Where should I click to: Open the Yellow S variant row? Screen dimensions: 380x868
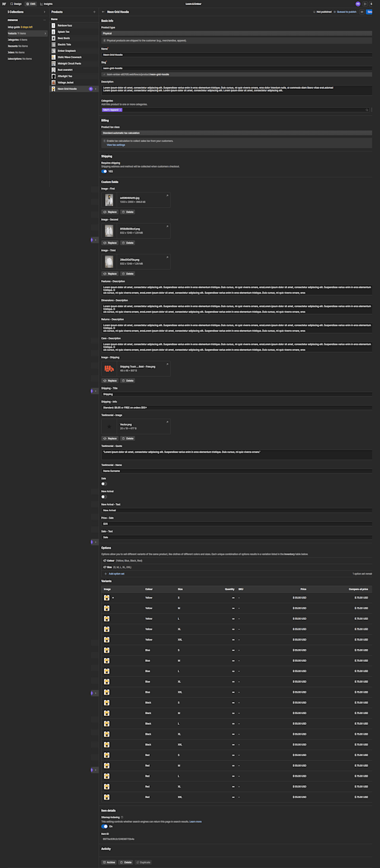(236, 597)
